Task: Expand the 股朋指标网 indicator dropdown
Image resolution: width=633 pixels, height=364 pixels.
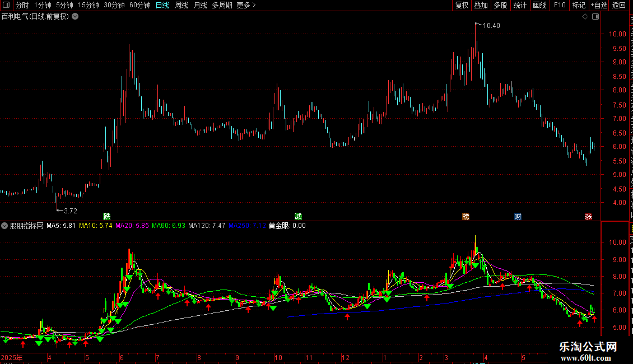Action: tap(4, 226)
